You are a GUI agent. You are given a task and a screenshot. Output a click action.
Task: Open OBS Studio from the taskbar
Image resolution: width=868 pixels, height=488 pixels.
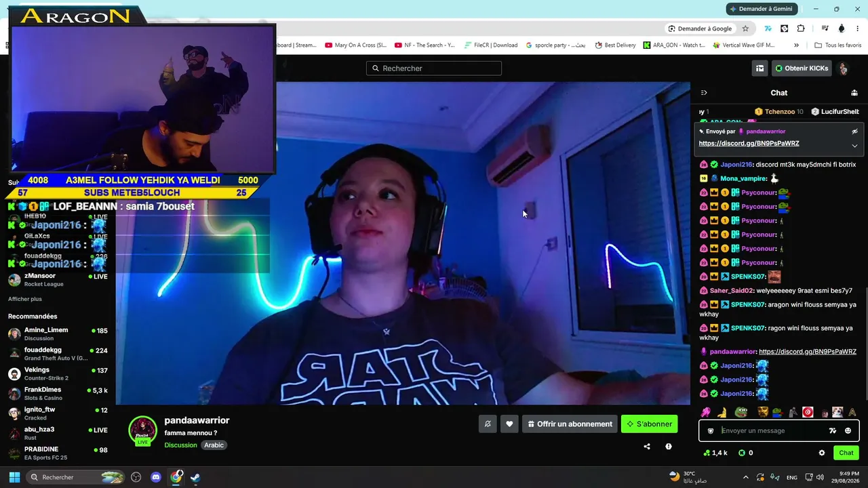[136, 477]
